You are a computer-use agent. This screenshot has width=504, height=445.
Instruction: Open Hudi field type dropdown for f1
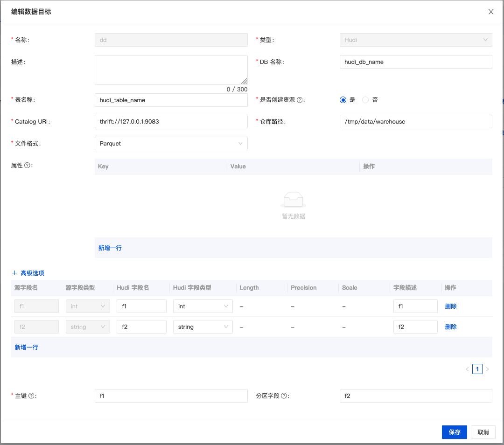203,306
